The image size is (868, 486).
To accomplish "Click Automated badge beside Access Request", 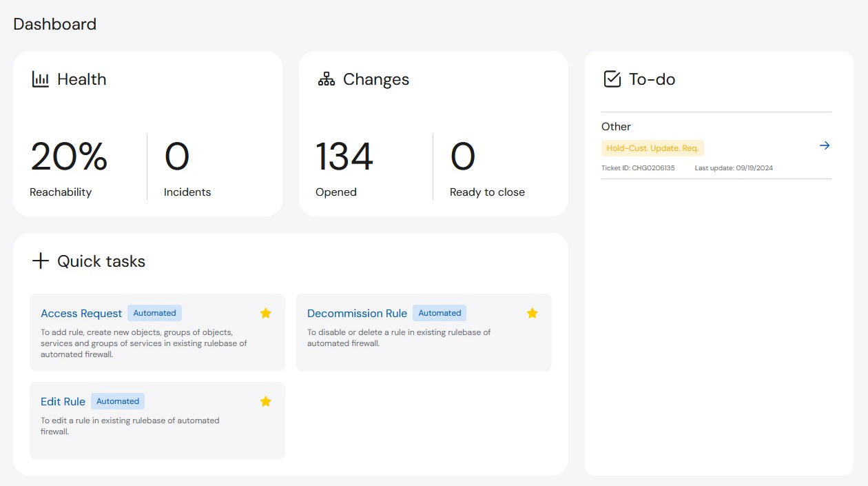I will (154, 313).
